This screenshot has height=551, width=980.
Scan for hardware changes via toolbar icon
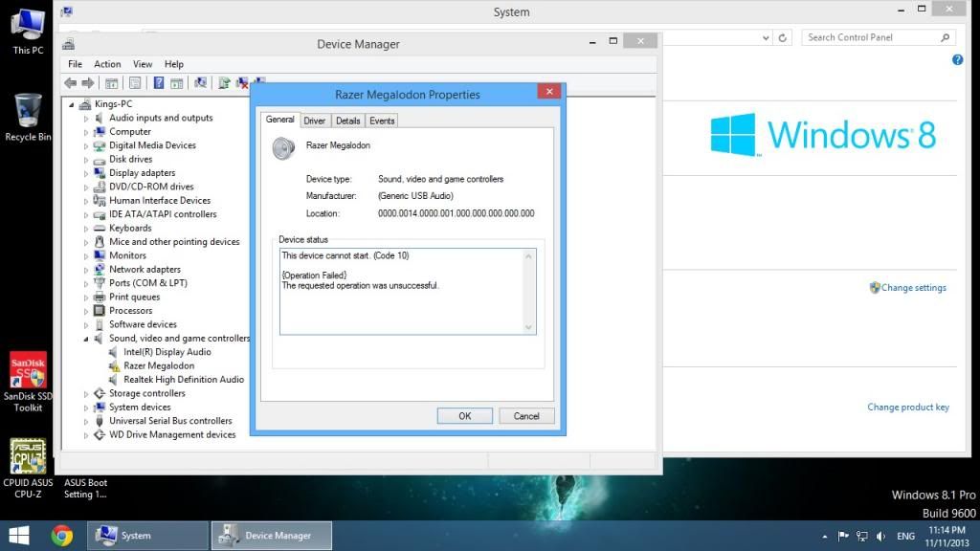[x=200, y=83]
